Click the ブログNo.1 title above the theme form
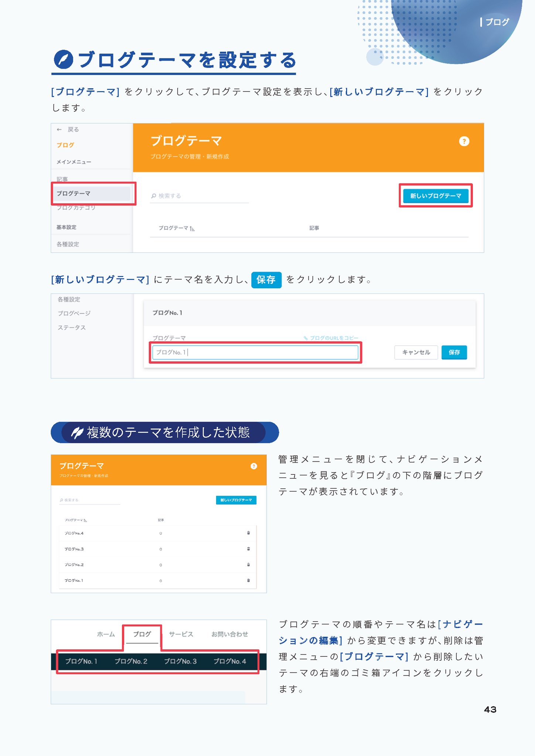Screen dimensions: 535x756 tap(167, 313)
